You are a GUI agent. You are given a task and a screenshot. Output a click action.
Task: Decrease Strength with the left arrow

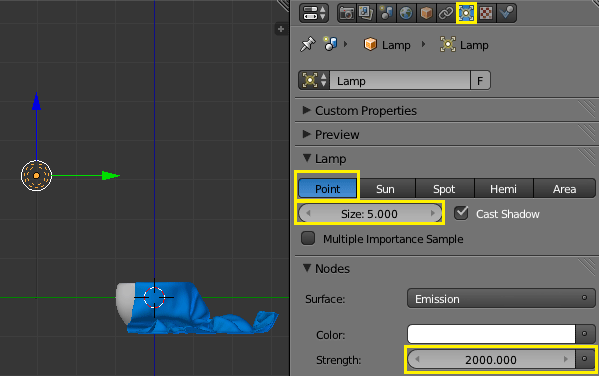pos(417,359)
